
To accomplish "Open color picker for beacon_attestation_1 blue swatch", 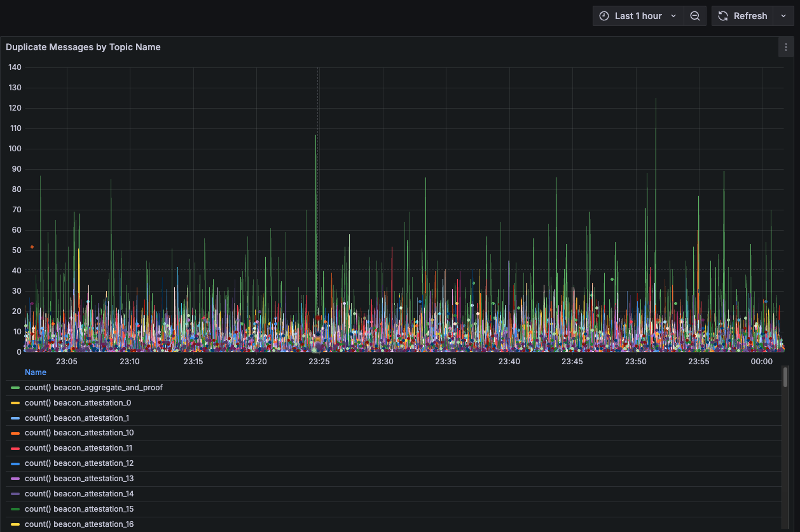I will 15,418.
